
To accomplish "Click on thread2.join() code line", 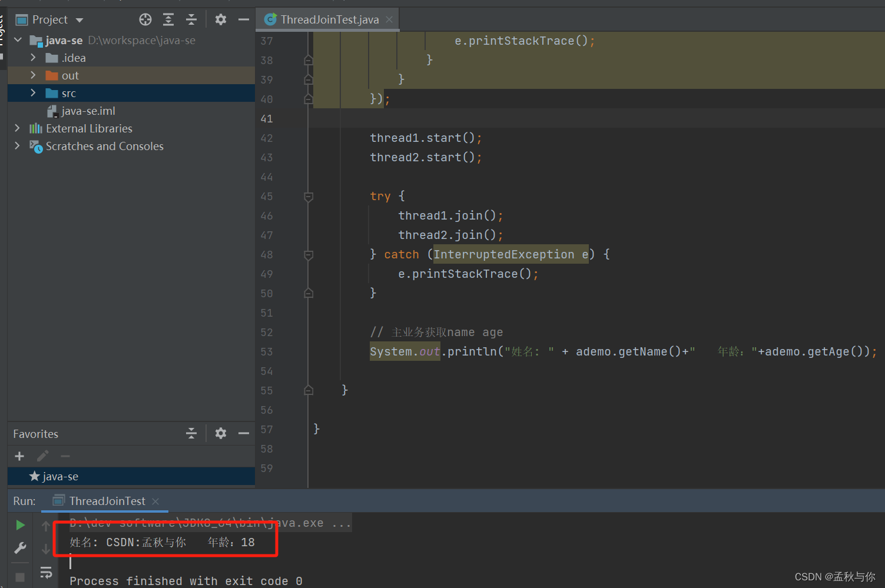I will tap(450, 235).
